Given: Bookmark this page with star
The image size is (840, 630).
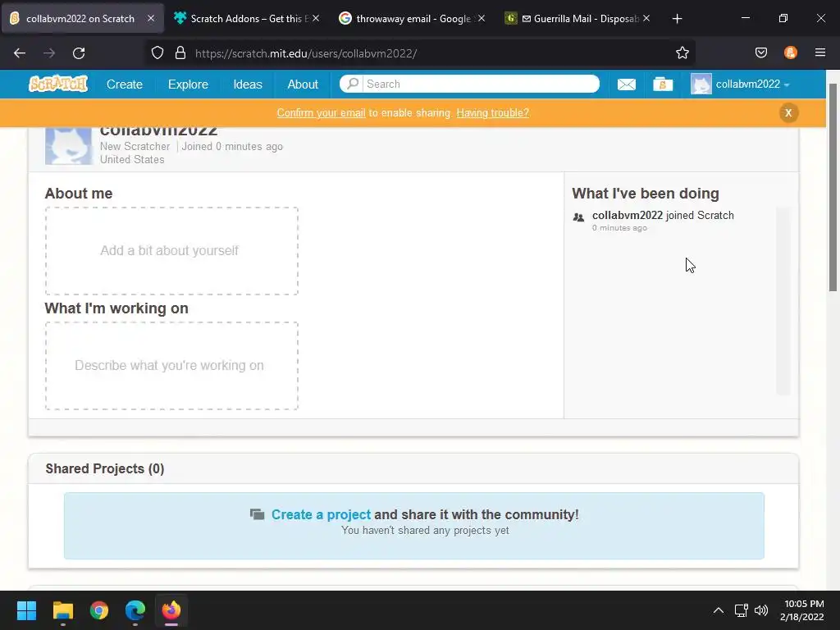Looking at the screenshot, I should click(x=682, y=53).
